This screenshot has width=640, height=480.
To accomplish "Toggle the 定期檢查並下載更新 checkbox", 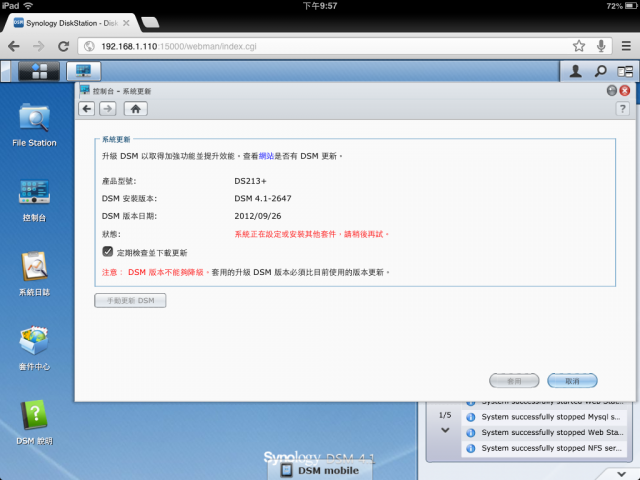I will pos(108,251).
